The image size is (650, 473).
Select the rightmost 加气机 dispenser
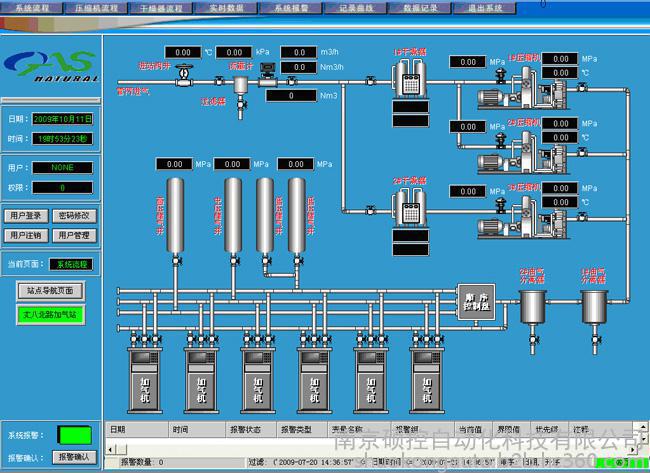point(427,380)
